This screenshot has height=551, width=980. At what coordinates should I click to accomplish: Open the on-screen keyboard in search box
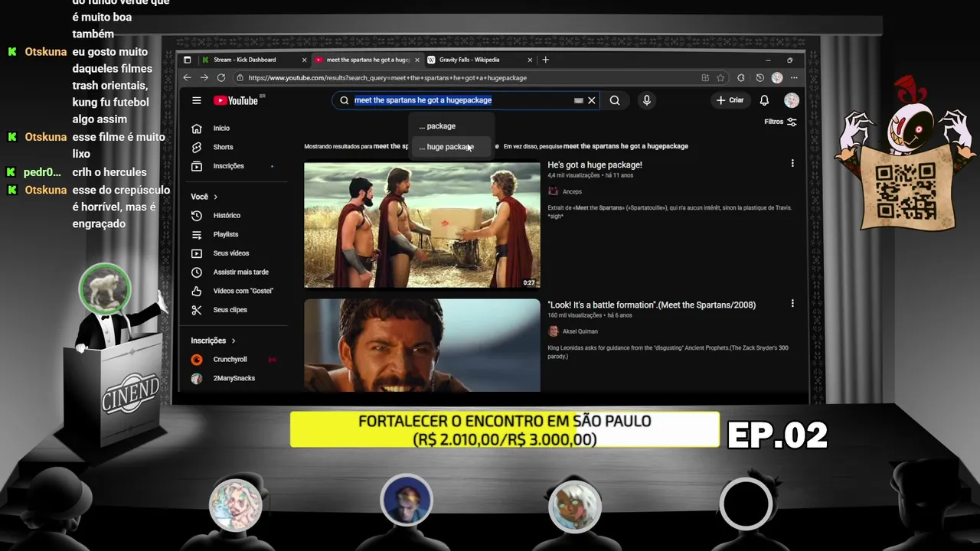tap(579, 100)
